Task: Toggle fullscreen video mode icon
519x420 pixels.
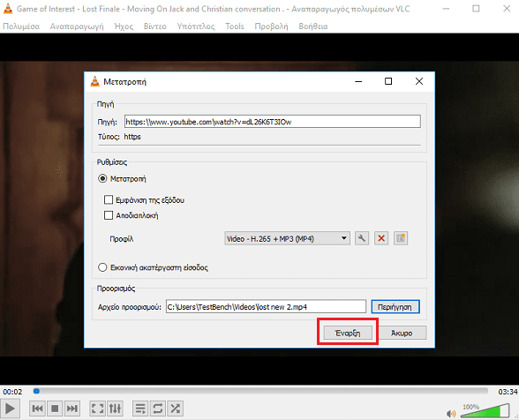Action: pyautogui.click(x=97, y=409)
